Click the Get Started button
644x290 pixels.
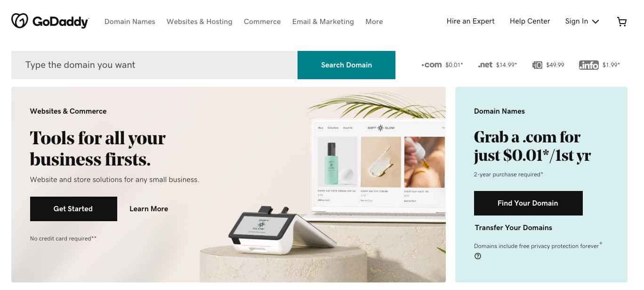click(x=73, y=209)
